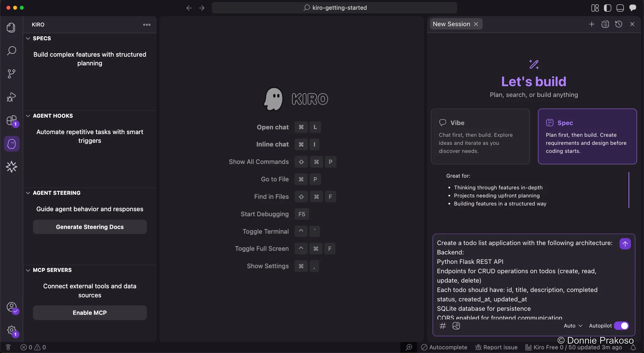Select the Run and Debug icon
Image resolution: width=644 pixels, height=353 pixels.
pyautogui.click(x=11, y=97)
